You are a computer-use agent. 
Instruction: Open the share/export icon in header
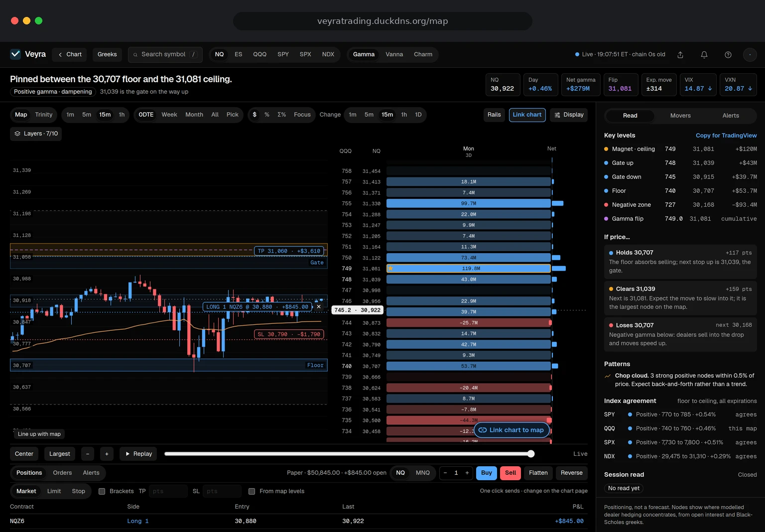tap(680, 55)
